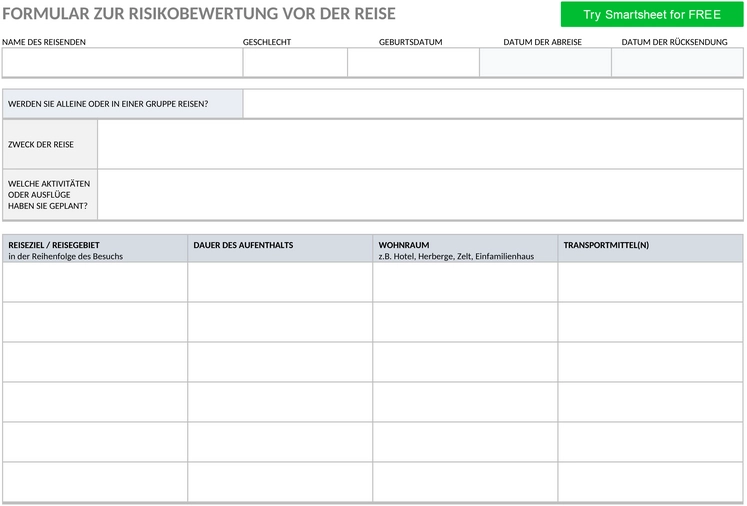Viewport: 747px width, 506px height.
Task: Click last row cell under Wohnraum
Action: coord(465,482)
